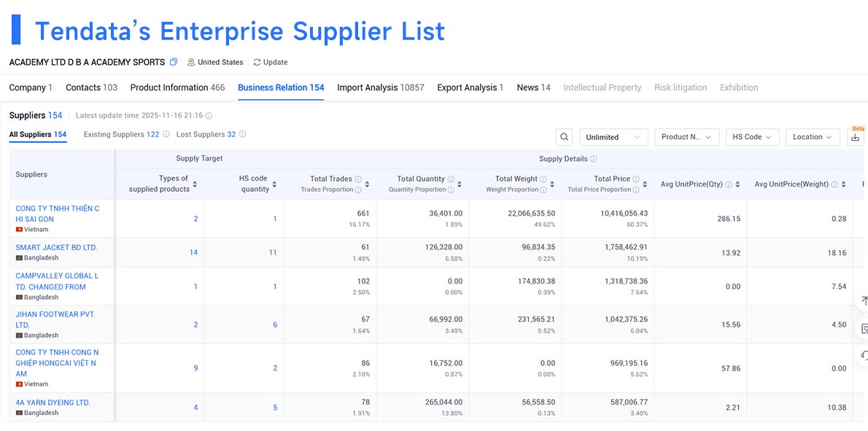This screenshot has height=431, width=868.
Task: Open supplier SMART JACKET BD LTD.
Action: (x=56, y=247)
